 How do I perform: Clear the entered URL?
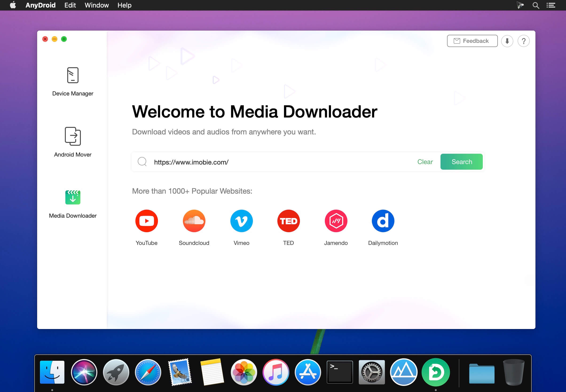425,162
